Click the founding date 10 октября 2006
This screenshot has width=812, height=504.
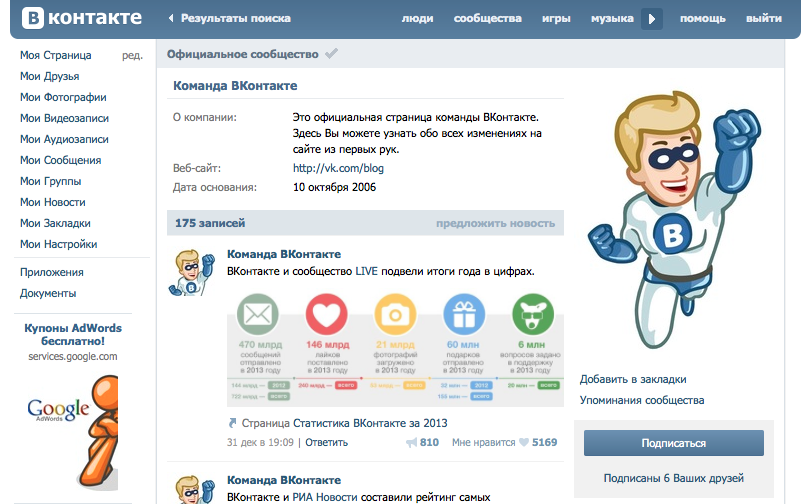point(334,188)
